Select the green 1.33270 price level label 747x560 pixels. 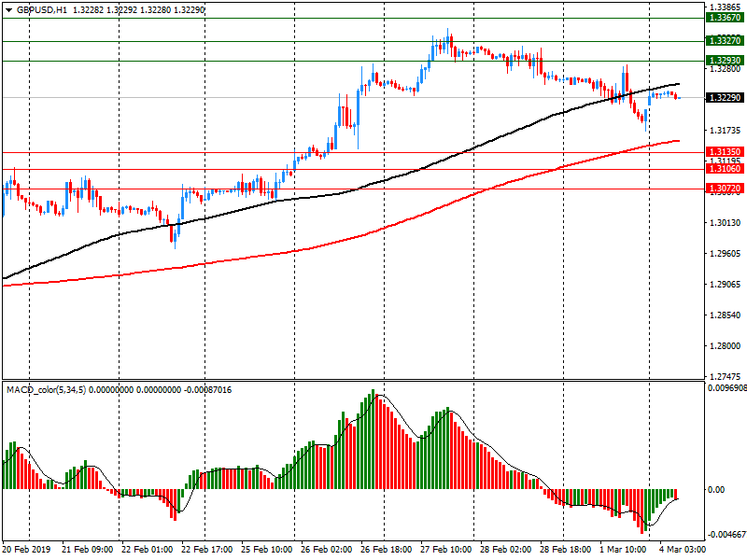[x=725, y=41]
